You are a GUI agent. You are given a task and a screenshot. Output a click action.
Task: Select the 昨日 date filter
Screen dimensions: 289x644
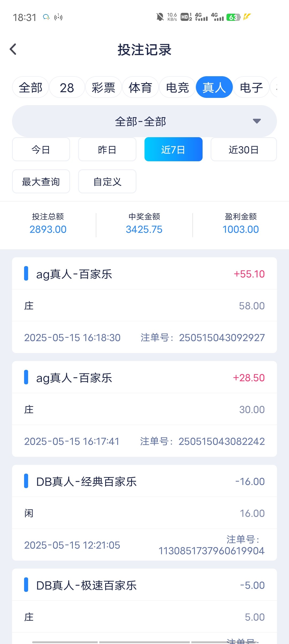[107, 149]
